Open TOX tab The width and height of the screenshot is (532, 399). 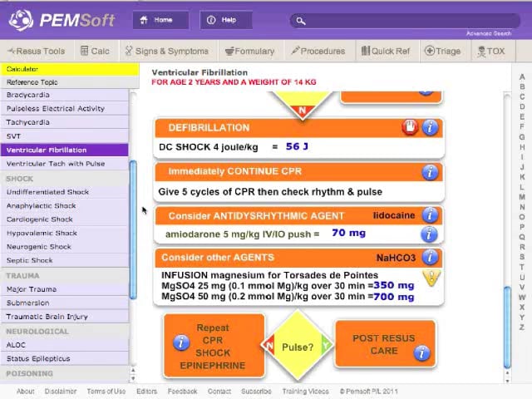point(493,52)
